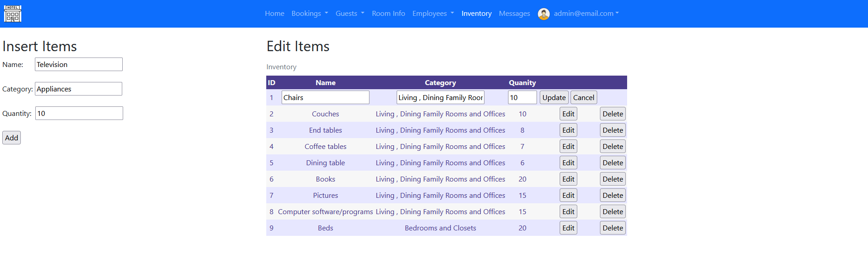Focus the Category field containing Appliances
Image resolution: width=868 pixels, height=273 pixels.
coord(78,89)
